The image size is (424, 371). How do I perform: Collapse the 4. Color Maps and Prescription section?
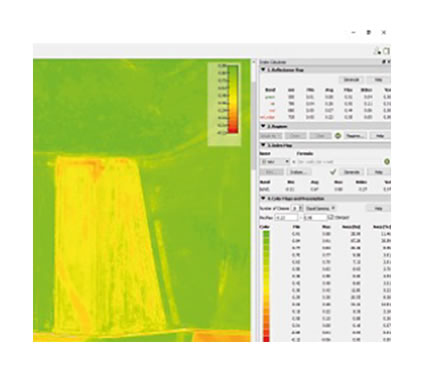(x=263, y=198)
